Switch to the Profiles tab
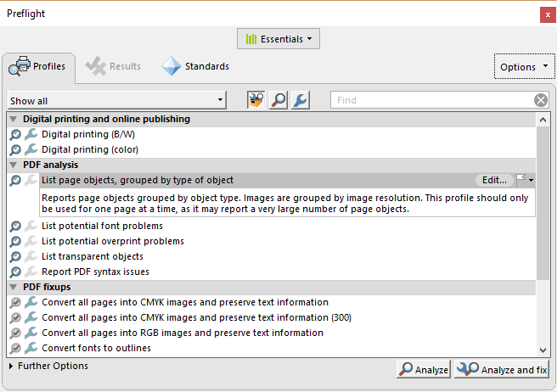Screen dimensions: 557x392 tap(38, 67)
